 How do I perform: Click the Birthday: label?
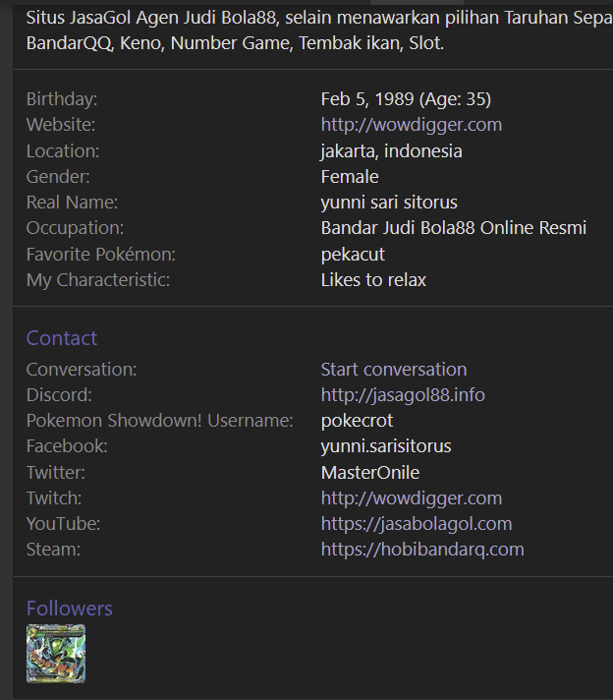point(62,99)
